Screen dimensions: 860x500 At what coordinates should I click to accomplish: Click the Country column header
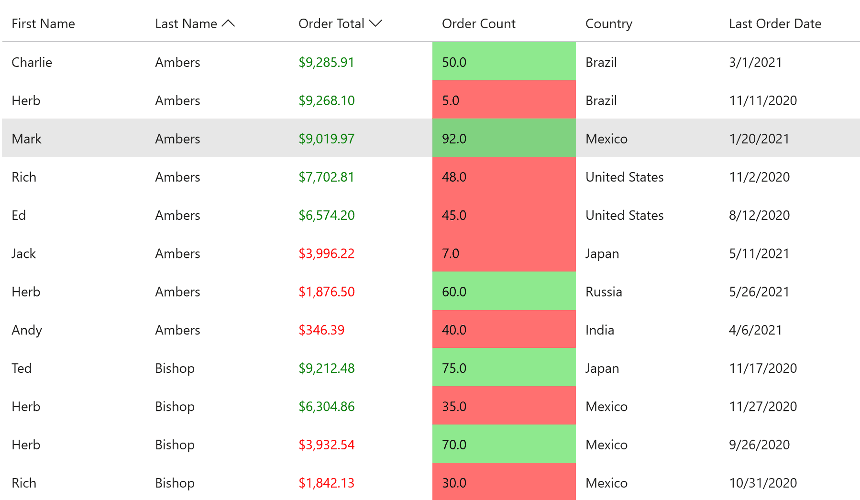[x=609, y=24]
